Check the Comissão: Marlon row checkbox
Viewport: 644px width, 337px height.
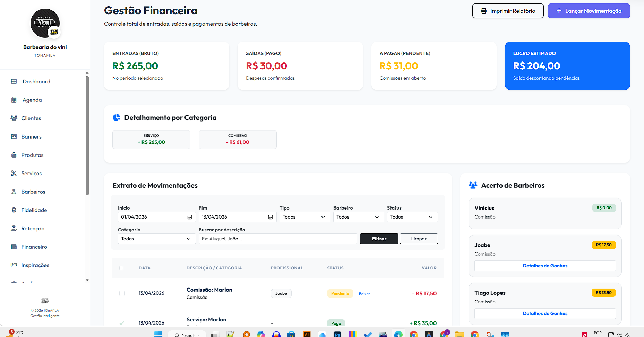(x=122, y=293)
